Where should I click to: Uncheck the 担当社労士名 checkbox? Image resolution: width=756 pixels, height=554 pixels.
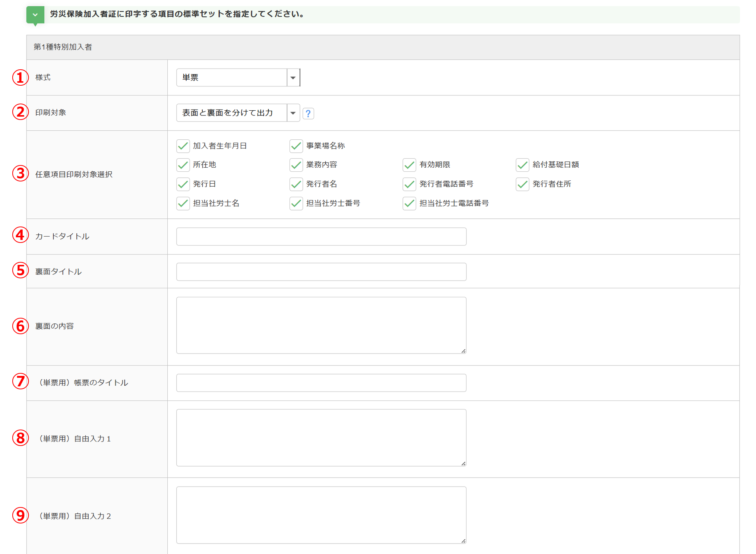coord(183,203)
